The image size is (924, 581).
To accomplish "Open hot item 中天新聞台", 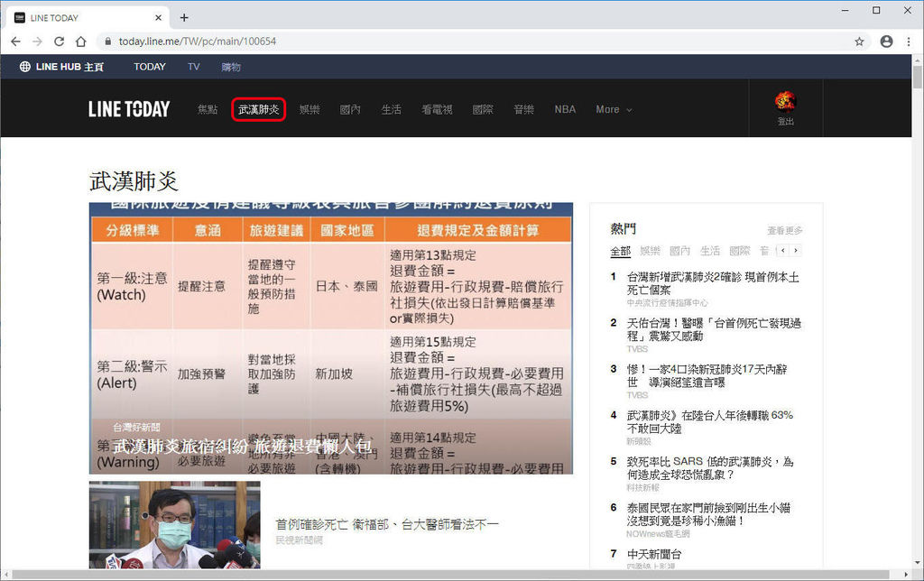I will tap(654, 554).
